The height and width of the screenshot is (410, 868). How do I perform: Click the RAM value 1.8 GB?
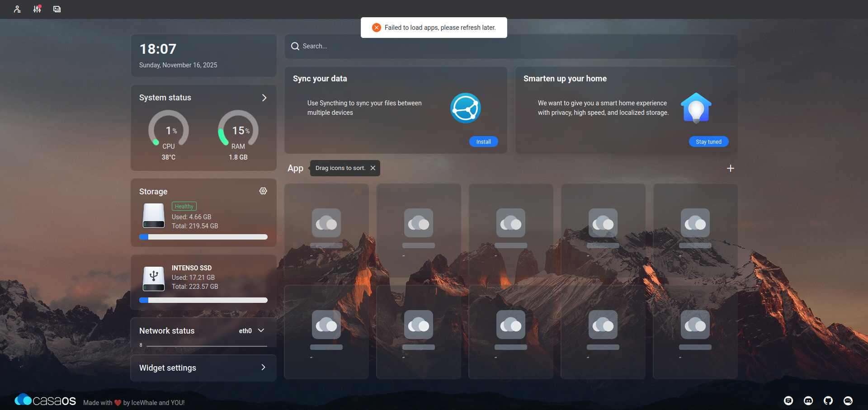pyautogui.click(x=238, y=157)
